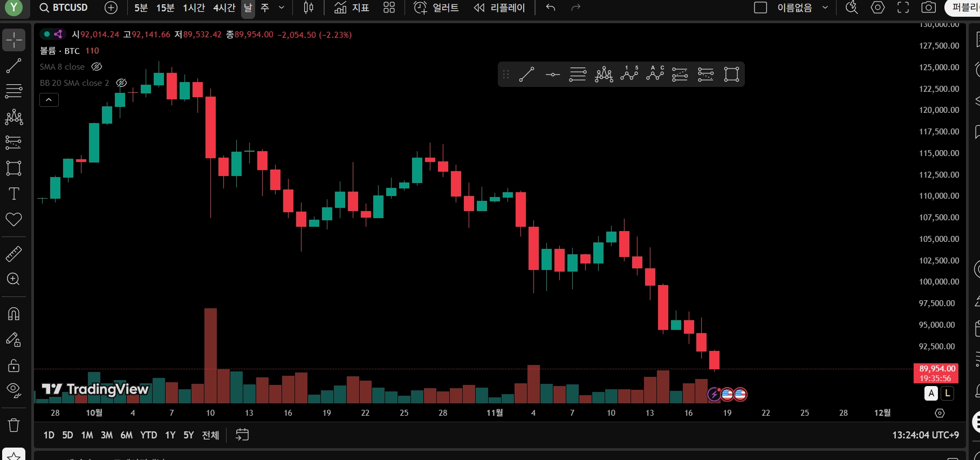Add symbol with the plus compare icon
980x460 pixels.
coord(111,8)
